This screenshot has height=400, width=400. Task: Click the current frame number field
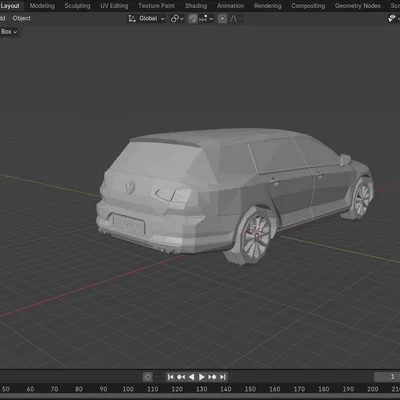(x=387, y=377)
